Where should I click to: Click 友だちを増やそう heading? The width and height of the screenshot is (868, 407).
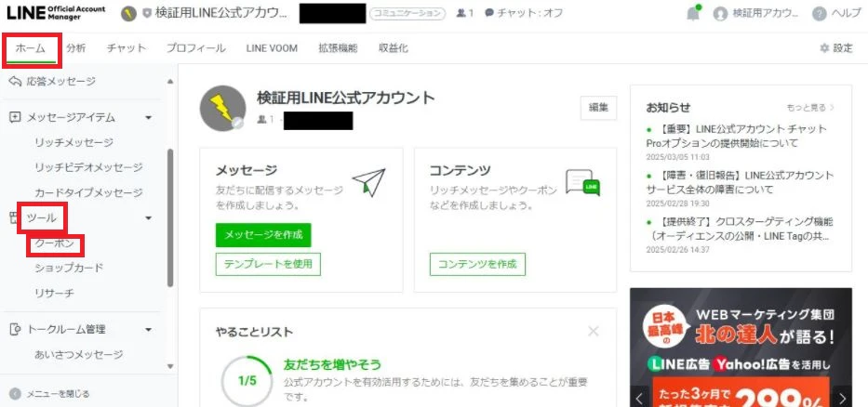click(332, 365)
